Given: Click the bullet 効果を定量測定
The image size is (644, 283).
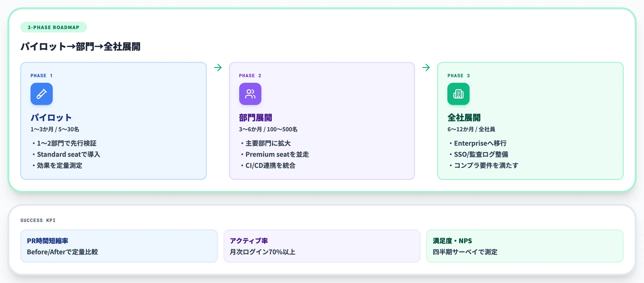Looking at the screenshot, I should 58,165.
